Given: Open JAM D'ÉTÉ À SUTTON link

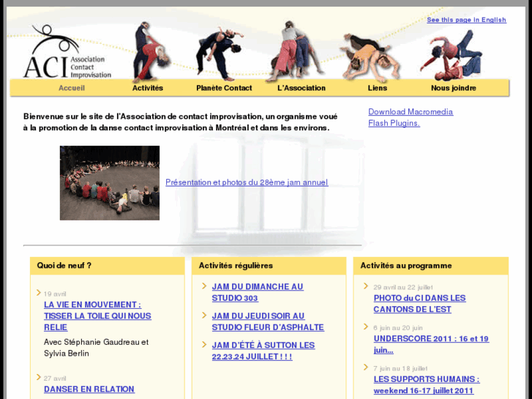Looking at the screenshot, I should 263,351.
